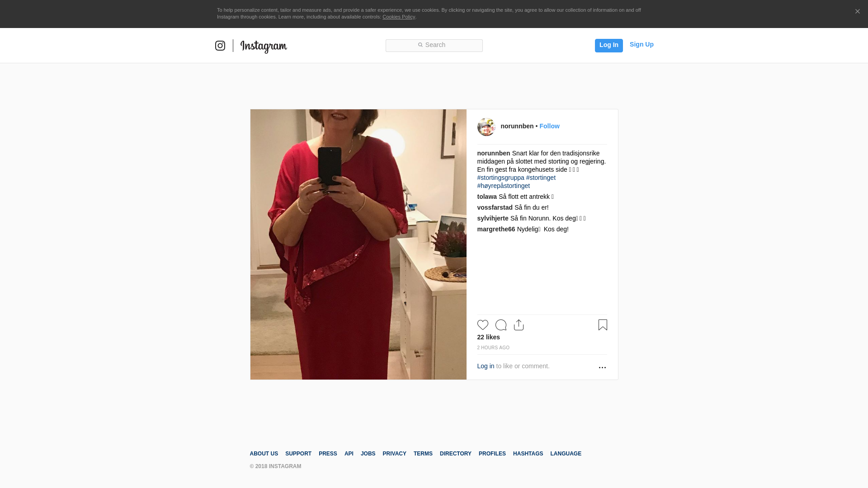
Task: Click the Log In button
Action: tap(609, 45)
